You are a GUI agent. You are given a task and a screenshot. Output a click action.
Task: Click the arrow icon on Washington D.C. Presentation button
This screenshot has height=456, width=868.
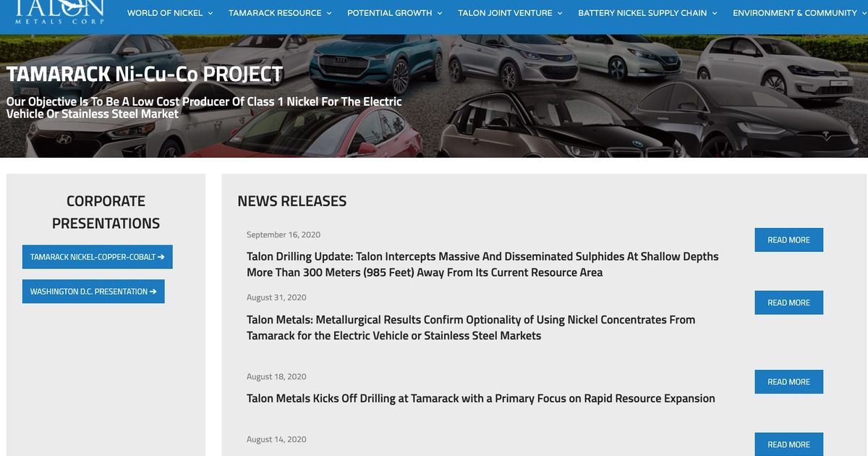(x=153, y=291)
